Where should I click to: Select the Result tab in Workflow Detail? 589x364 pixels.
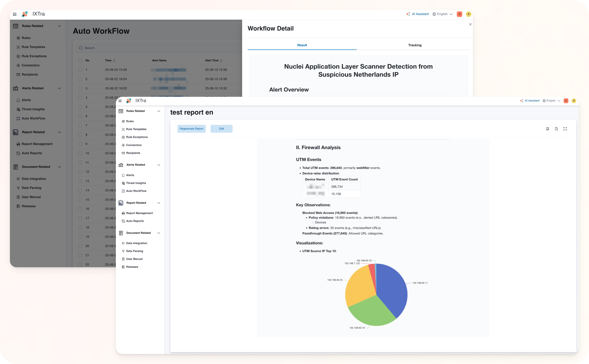pyautogui.click(x=302, y=45)
